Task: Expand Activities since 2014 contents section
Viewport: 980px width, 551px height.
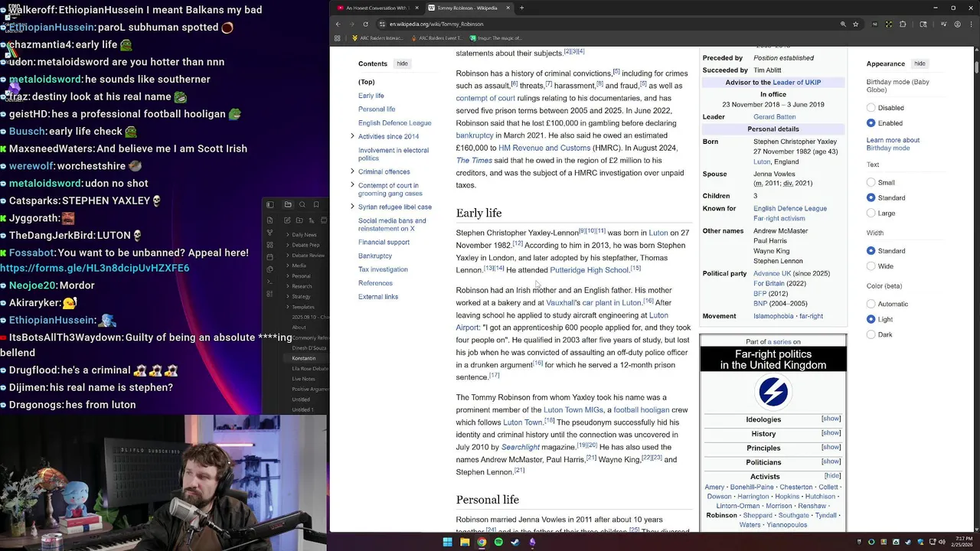Action: (352, 136)
